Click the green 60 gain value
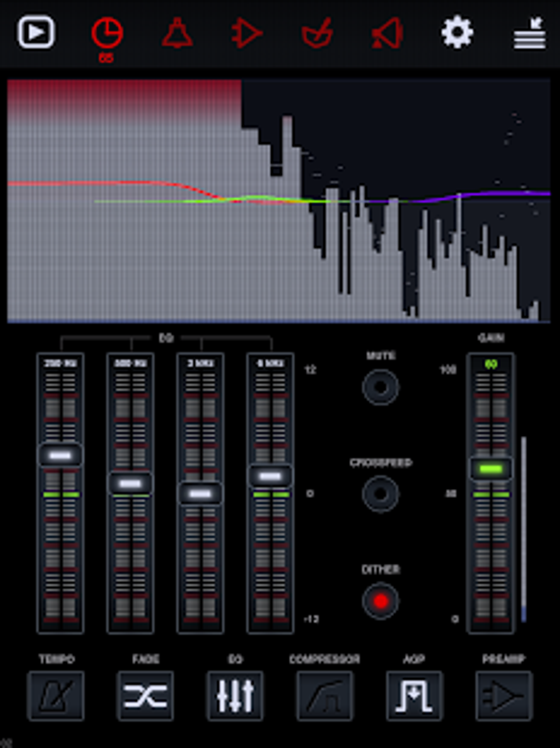The width and height of the screenshot is (560, 748). tap(491, 364)
